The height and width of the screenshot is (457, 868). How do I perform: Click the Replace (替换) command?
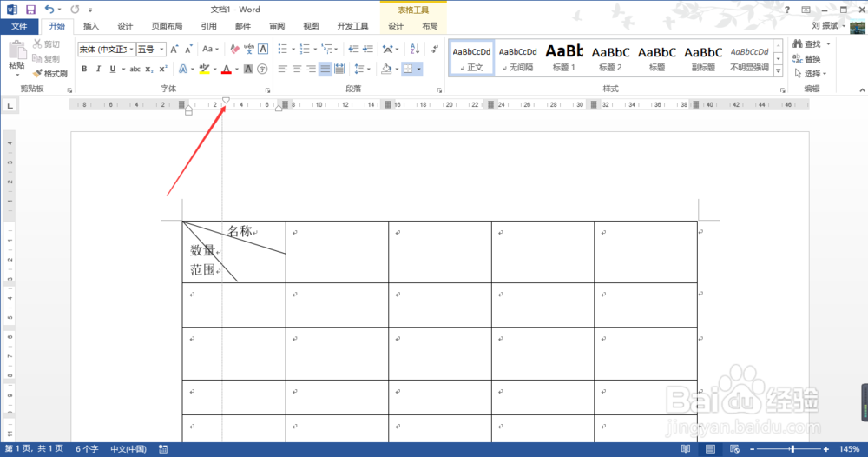point(807,59)
